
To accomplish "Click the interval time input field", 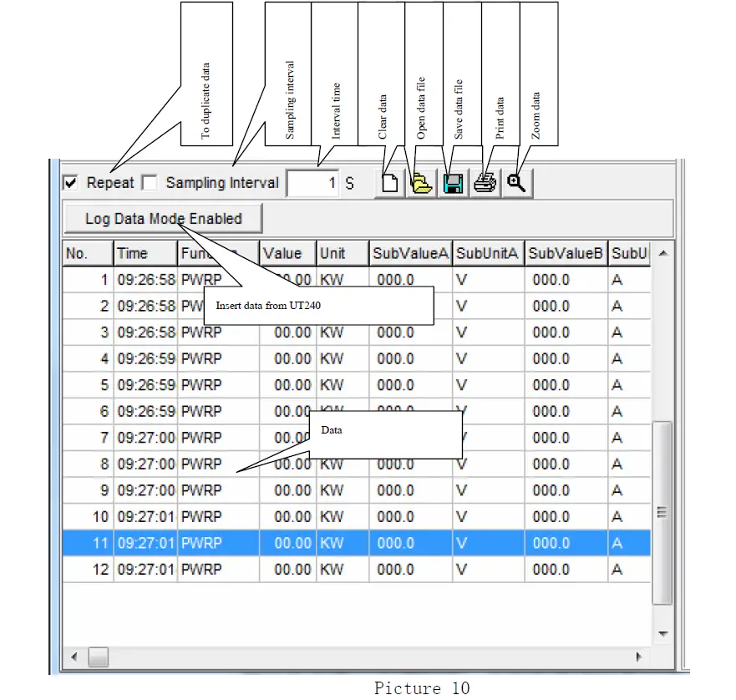I will click(312, 183).
